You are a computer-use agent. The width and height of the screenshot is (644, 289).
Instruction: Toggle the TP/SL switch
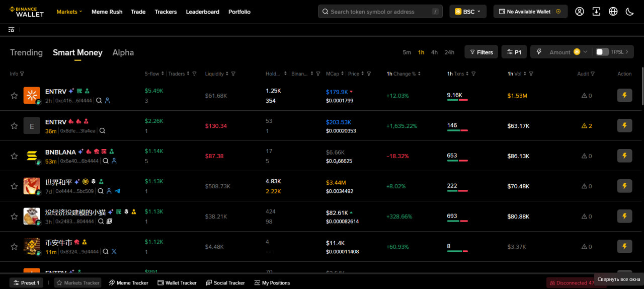pyautogui.click(x=602, y=52)
